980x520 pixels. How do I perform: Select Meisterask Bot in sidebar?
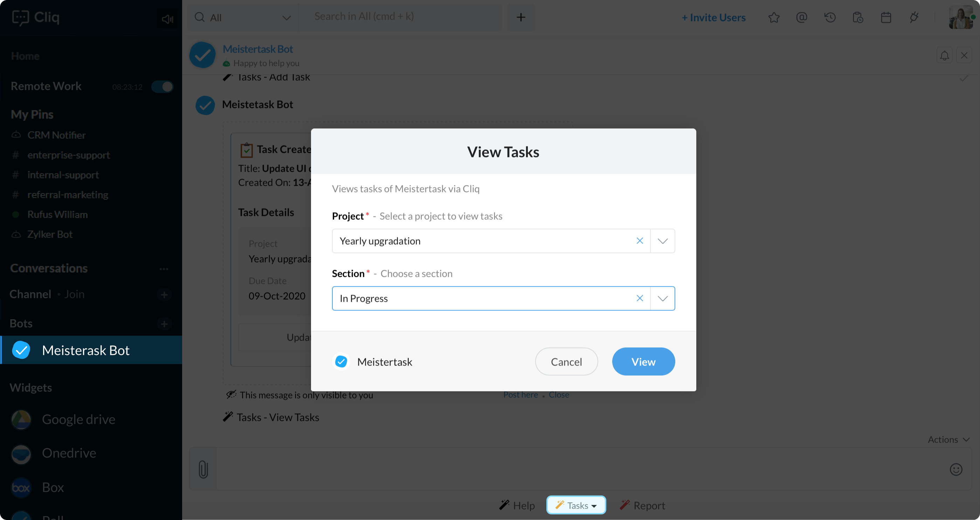(91, 350)
